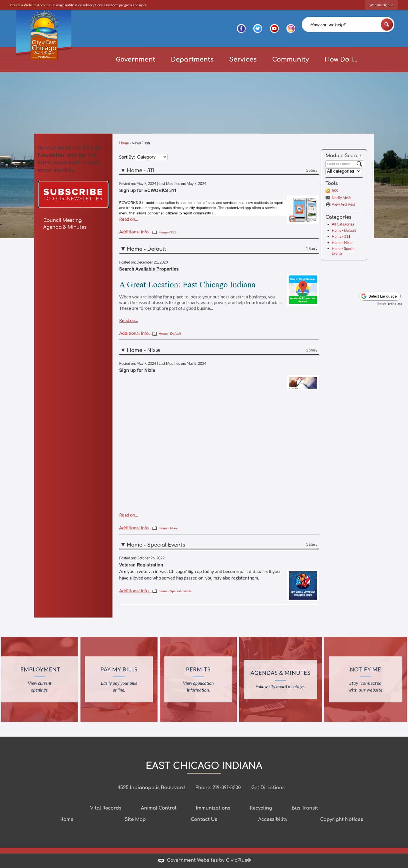Open the city's Instagram page icon

[x=291, y=29]
